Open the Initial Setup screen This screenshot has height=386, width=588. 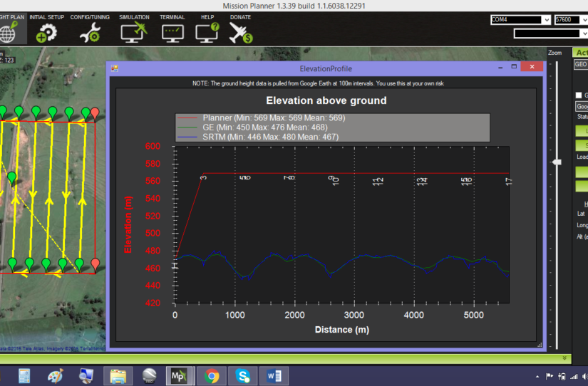pyautogui.click(x=47, y=29)
